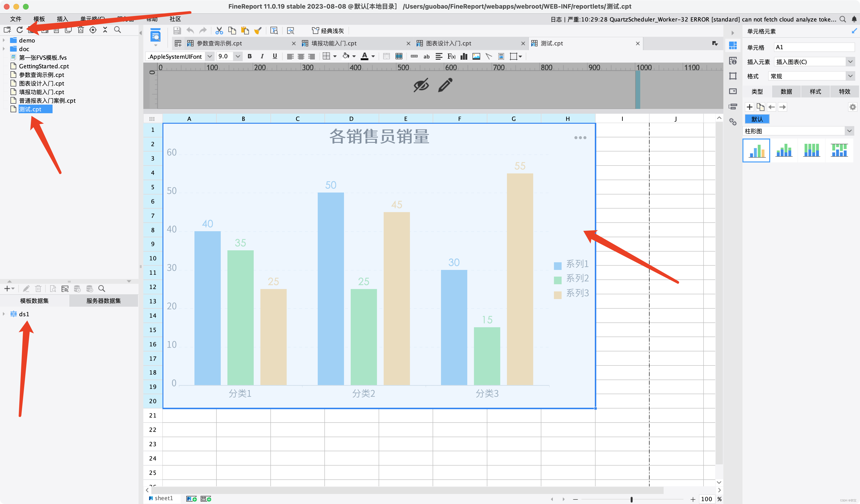Open the 柱形图 chart type dropdown
This screenshot has width=860, height=504.
[x=849, y=131]
